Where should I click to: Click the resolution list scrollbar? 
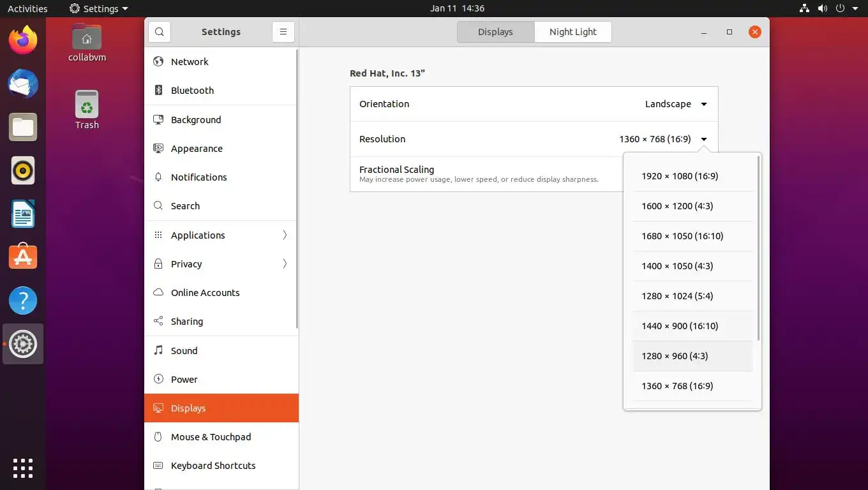tap(758, 248)
